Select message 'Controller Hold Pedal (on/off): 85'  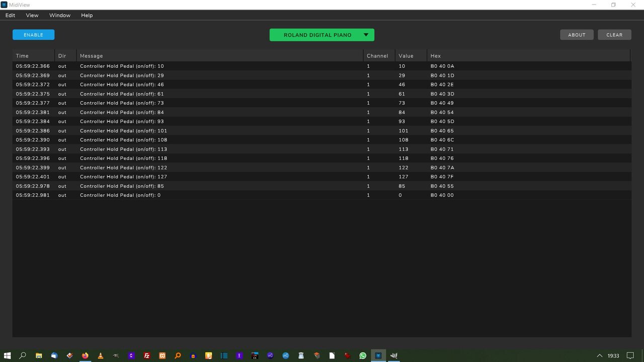(122, 186)
